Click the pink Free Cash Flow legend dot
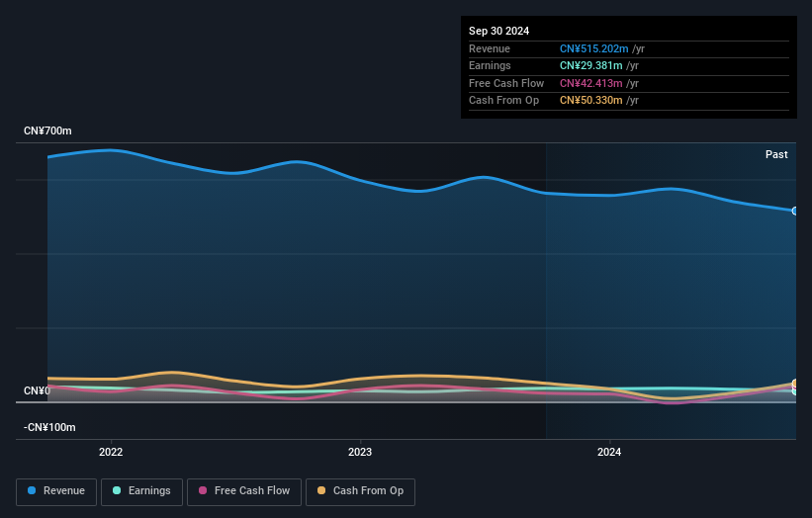This screenshot has height=518, width=812. pos(203,490)
